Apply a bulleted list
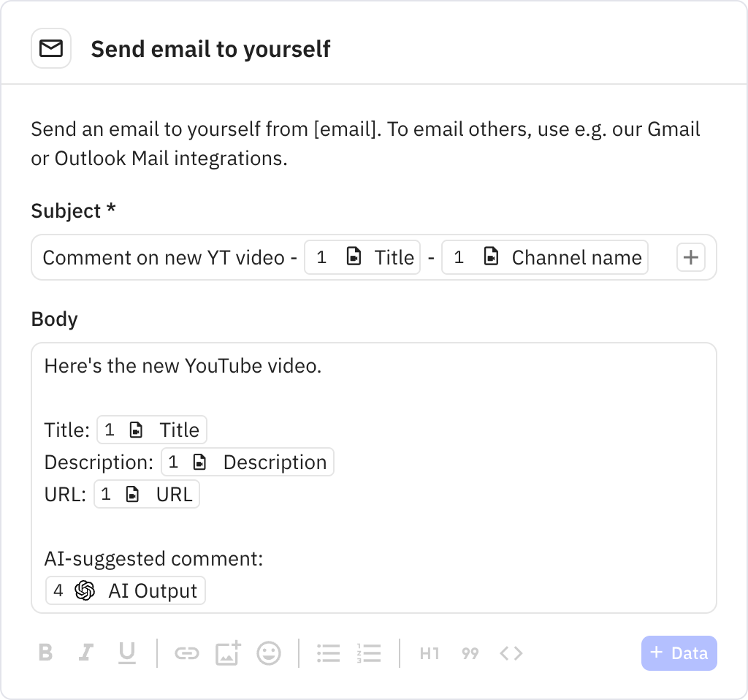The image size is (748, 700). click(x=329, y=653)
